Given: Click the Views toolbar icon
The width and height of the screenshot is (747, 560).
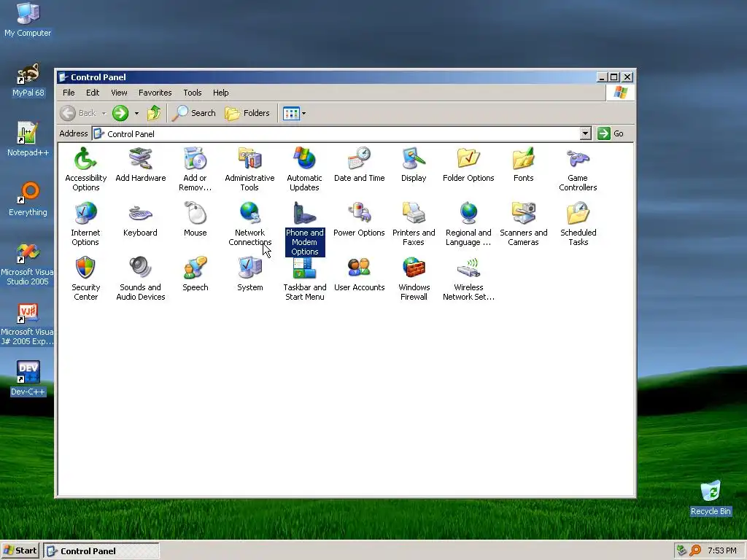Looking at the screenshot, I should [x=291, y=113].
